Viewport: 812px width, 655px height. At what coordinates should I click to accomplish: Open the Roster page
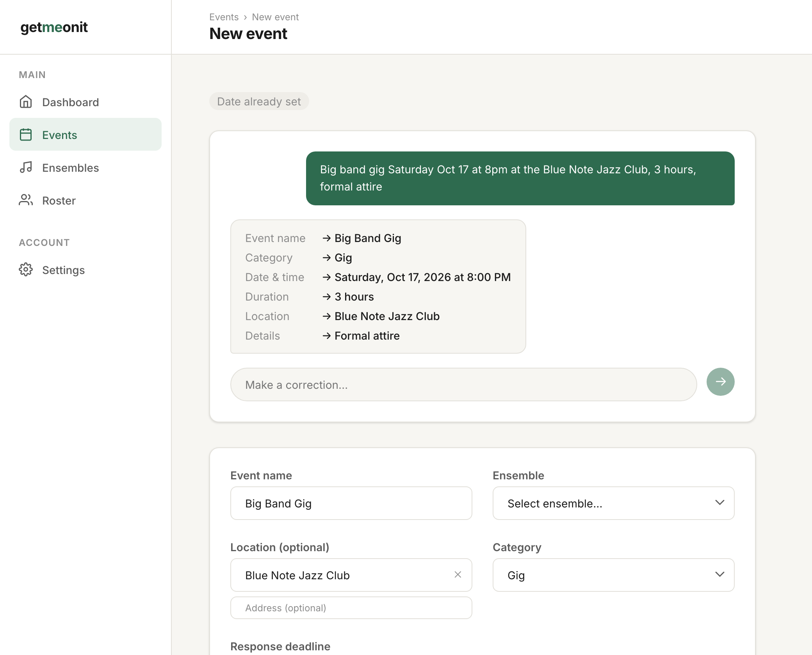pyautogui.click(x=85, y=200)
